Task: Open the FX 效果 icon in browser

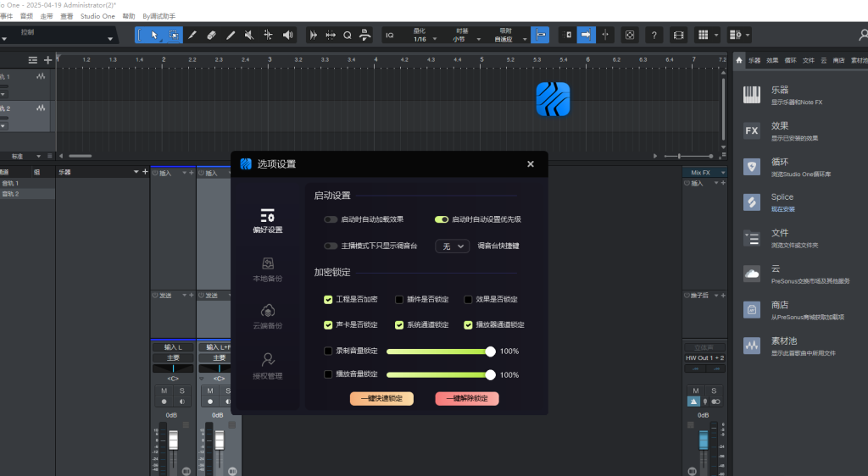Action: (751, 130)
